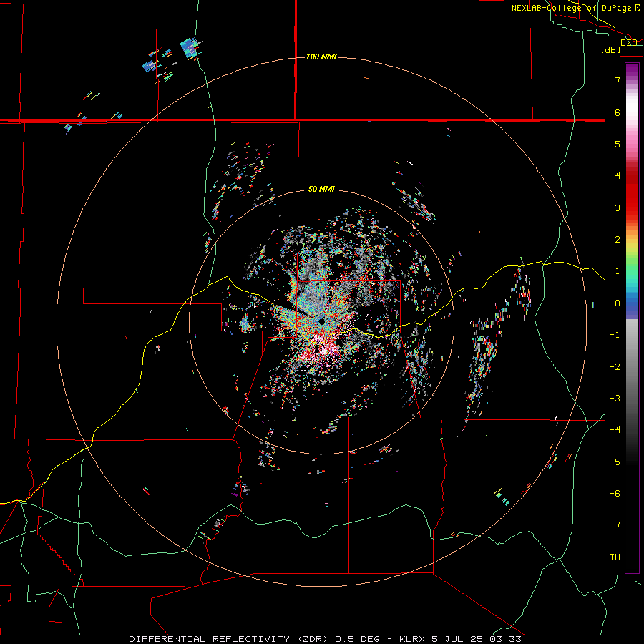The width and height of the screenshot is (644, 644).
Task: Click the -7 tick label on color scale
Action: point(615,525)
